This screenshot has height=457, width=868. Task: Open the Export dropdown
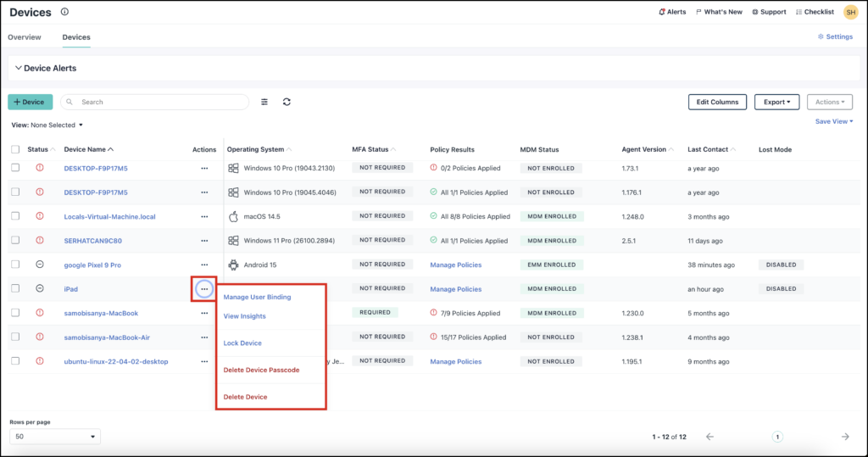click(x=776, y=102)
